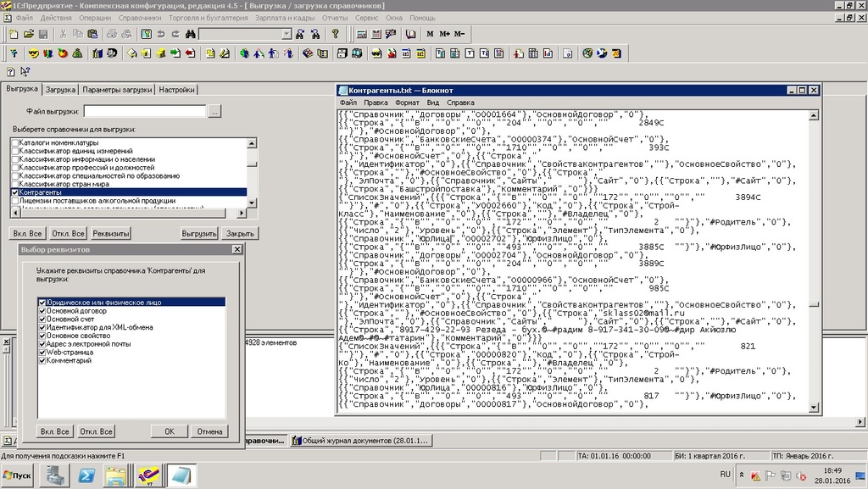Screen dimensions: 868x489
Task: Click 'Откл. Все' in the 'Выбор реквизитов' dialog
Action: 97,431
